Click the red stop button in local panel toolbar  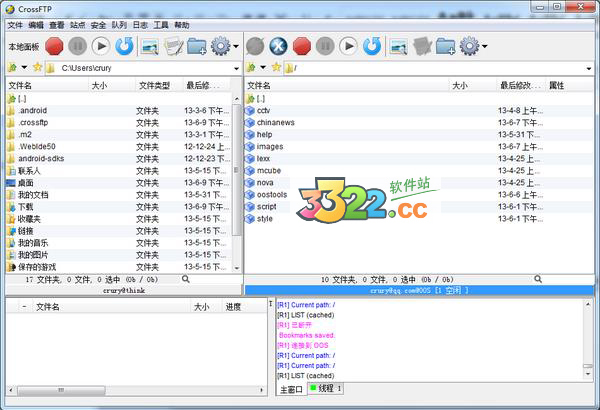click(54, 46)
